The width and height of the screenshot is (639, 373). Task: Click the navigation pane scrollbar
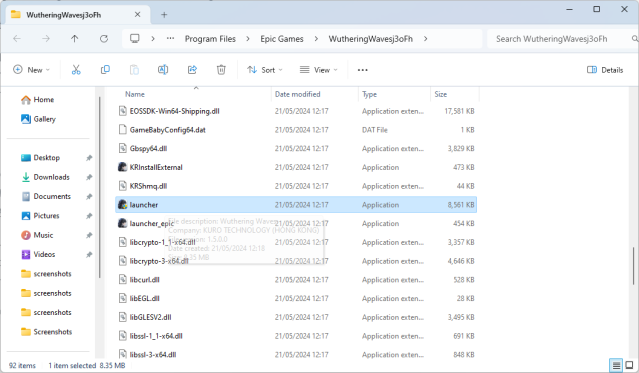click(99, 188)
